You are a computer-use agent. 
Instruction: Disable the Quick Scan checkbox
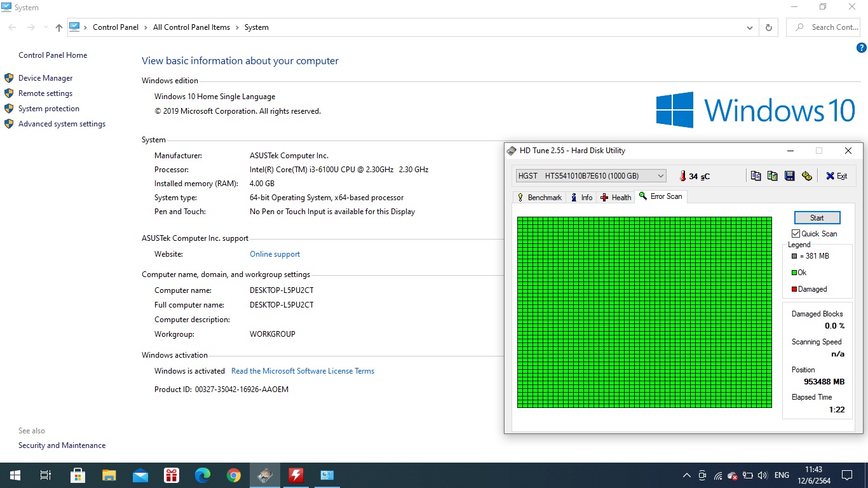pos(796,234)
